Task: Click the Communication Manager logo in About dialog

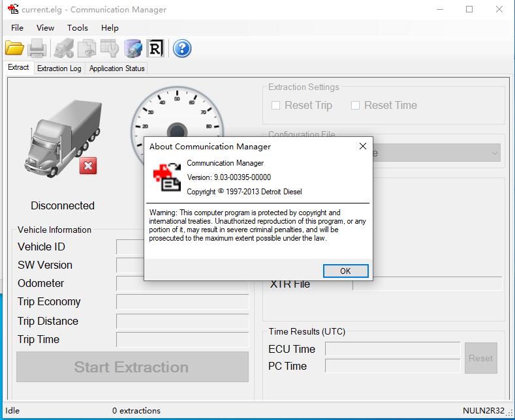Action: coord(167,177)
